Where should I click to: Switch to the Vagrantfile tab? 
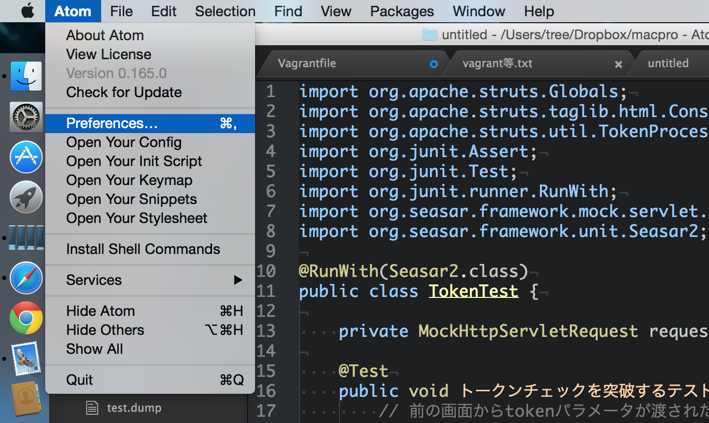pos(353,63)
